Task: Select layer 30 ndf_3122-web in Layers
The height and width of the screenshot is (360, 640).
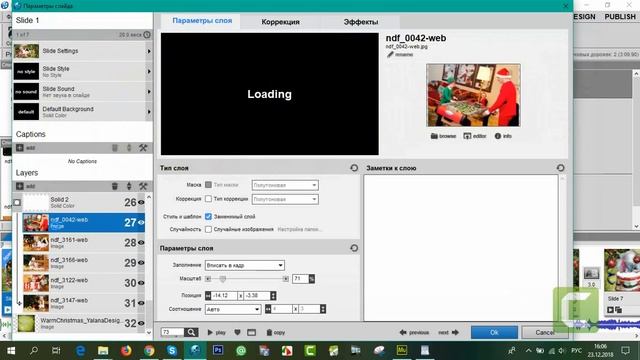Action: click(84, 283)
